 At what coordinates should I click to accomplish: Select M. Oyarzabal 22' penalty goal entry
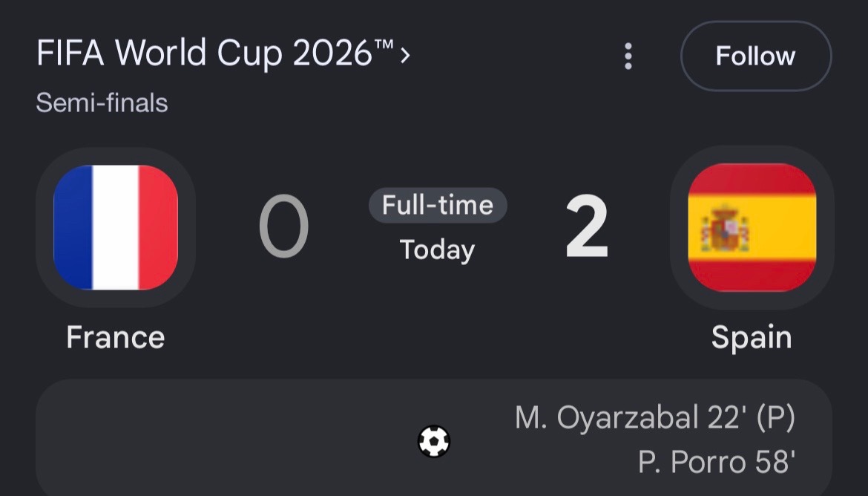[x=655, y=418]
